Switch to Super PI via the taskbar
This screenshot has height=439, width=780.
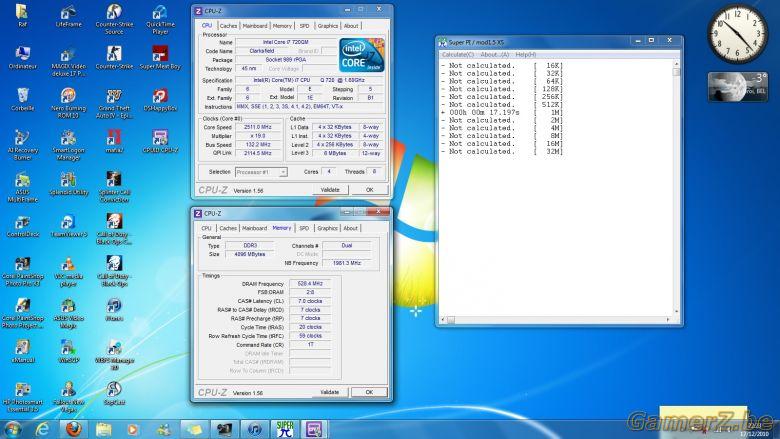[x=285, y=429]
